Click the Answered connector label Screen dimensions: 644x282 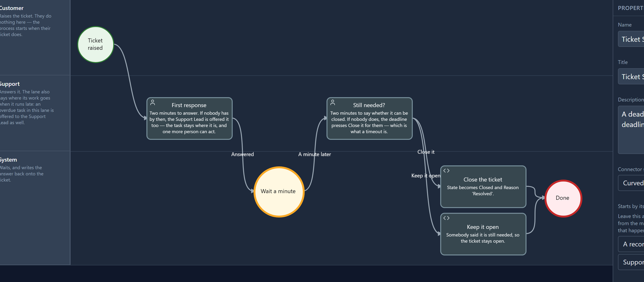pyautogui.click(x=243, y=154)
